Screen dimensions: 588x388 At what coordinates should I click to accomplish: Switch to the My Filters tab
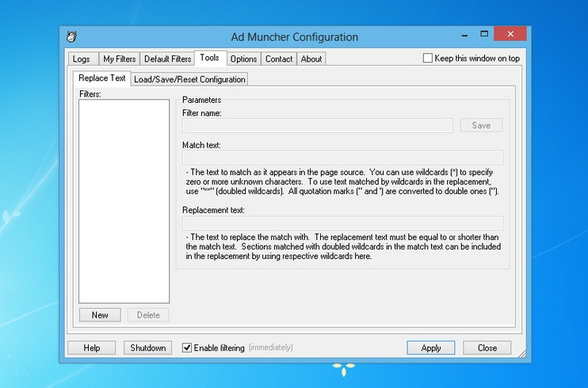click(119, 59)
